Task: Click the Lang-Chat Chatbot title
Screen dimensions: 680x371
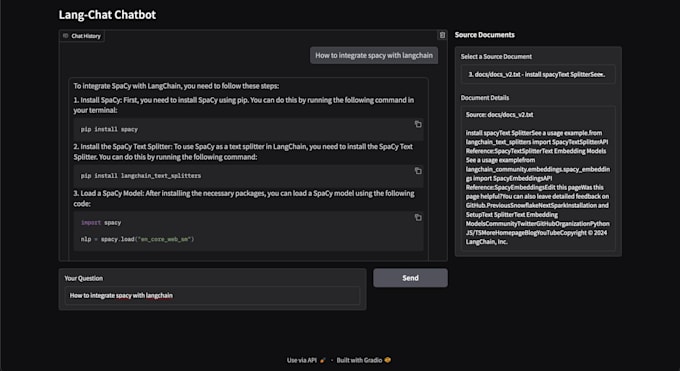Action: click(x=107, y=15)
